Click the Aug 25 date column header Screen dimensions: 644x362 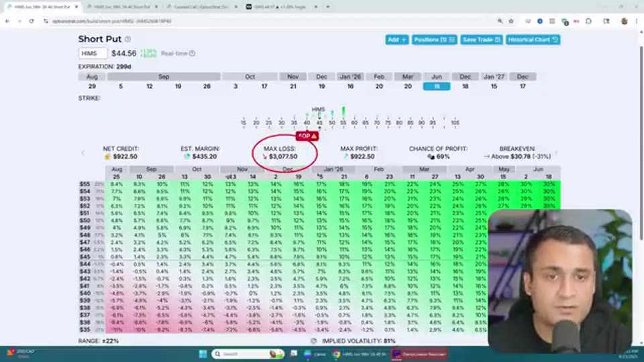117,177
